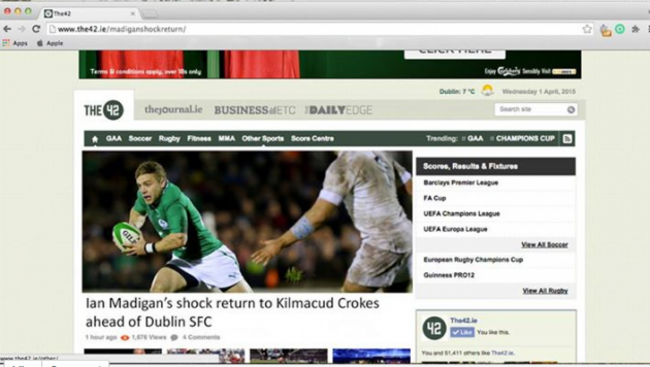Click View All Rugby link
650x367 pixels.
click(x=545, y=291)
